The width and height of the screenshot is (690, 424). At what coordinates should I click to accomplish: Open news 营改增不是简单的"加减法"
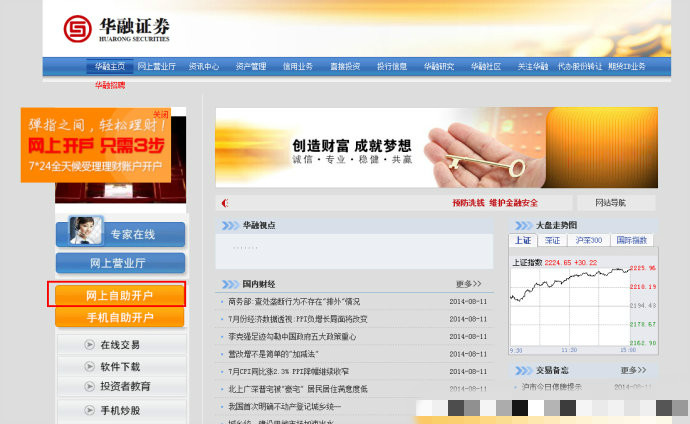coord(273,355)
